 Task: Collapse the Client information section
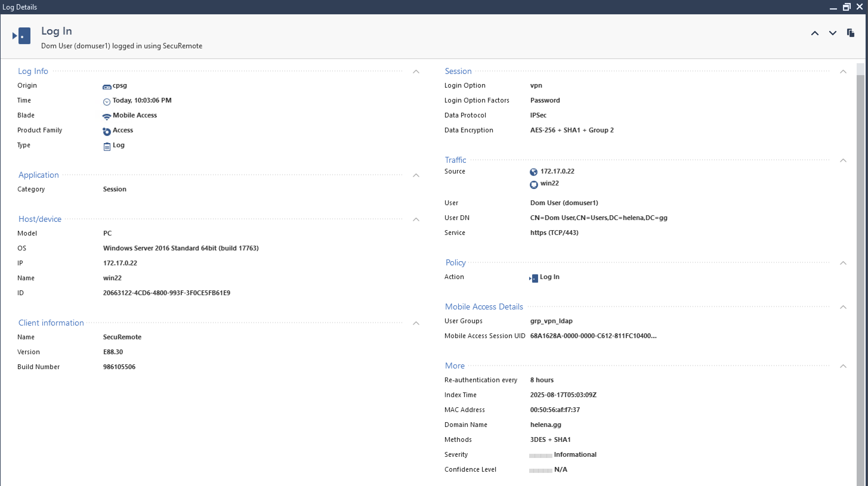coord(416,323)
